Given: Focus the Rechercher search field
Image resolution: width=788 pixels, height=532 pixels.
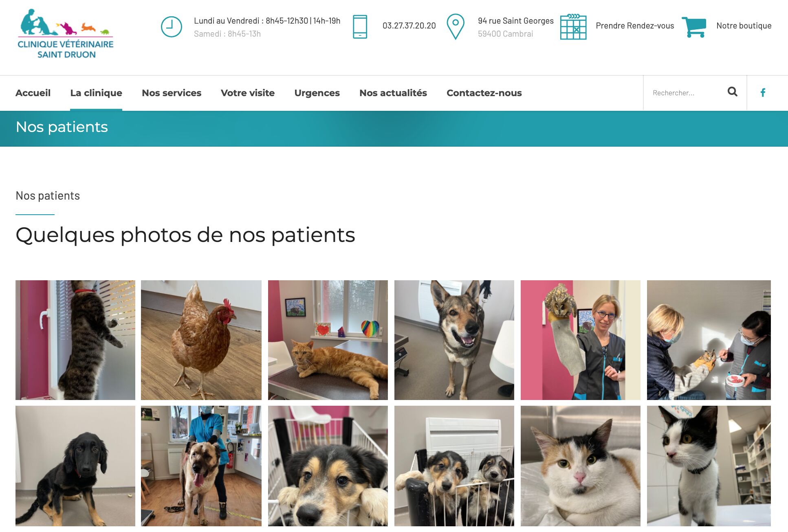Looking at the screenshot, I should (x=685, y=93).
